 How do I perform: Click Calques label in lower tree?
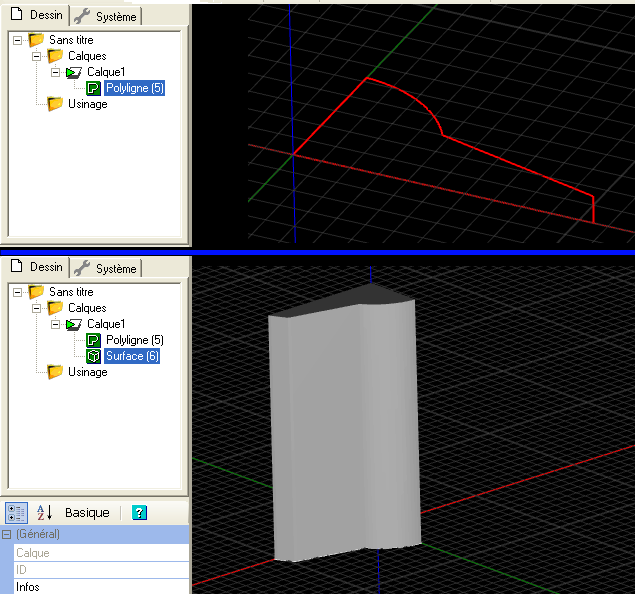pyautogui.click(x=87, y=308)
